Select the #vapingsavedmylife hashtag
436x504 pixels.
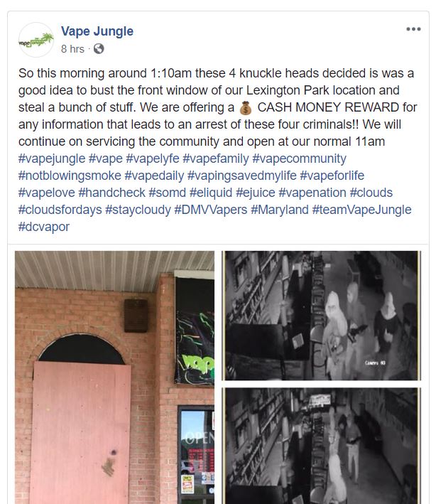[241, 176]
